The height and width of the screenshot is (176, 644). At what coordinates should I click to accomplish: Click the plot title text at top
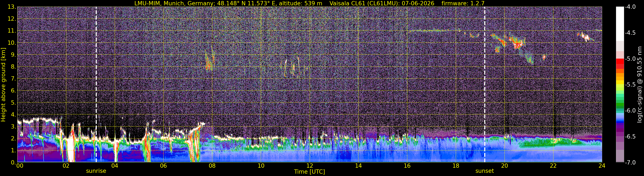(310, 3)
